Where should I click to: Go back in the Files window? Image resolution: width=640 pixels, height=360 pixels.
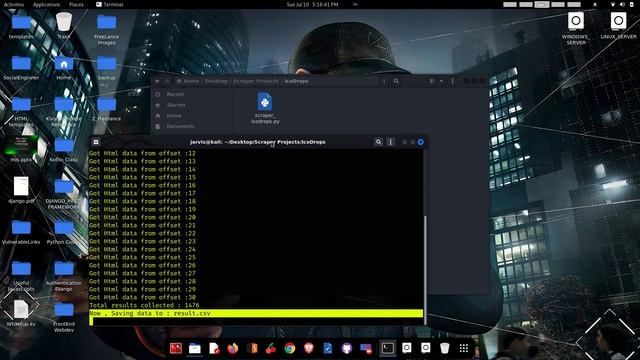158,81
